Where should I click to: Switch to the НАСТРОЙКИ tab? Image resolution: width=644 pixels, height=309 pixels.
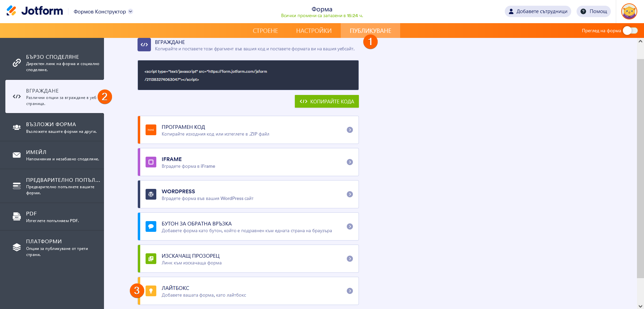pos(314,31)
